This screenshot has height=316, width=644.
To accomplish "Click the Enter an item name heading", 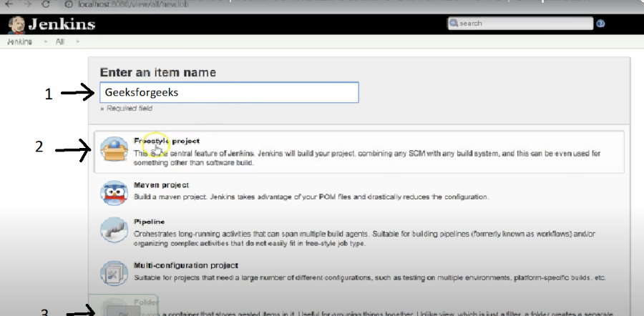I will pyautogui.click(x=158, y=73).
